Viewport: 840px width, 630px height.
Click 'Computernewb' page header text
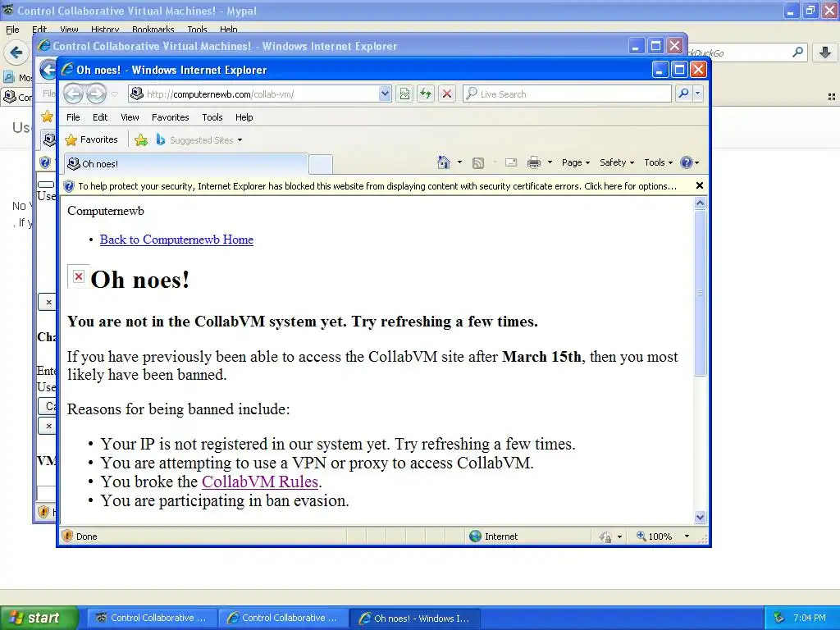[x=106, y=211]
